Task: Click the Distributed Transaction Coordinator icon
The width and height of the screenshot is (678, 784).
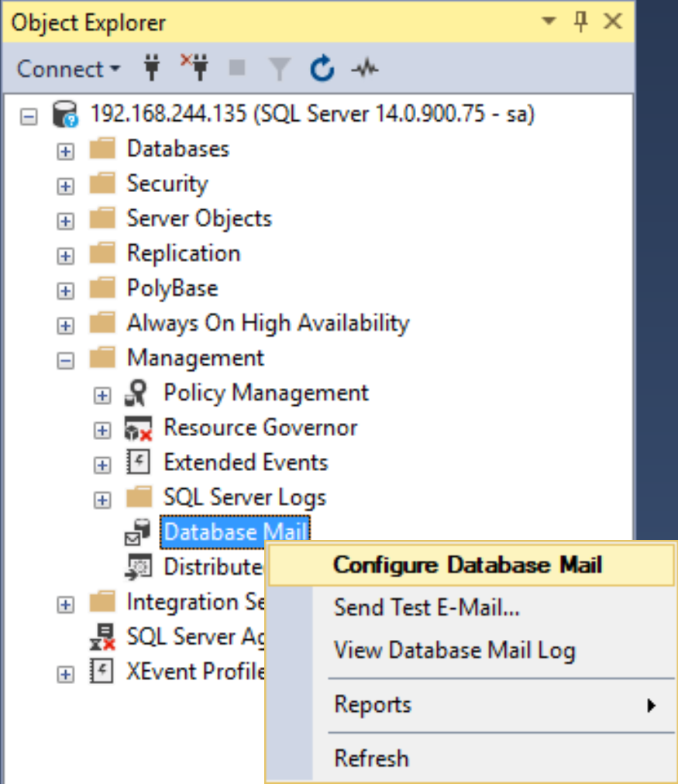Action: coord(138,567)
